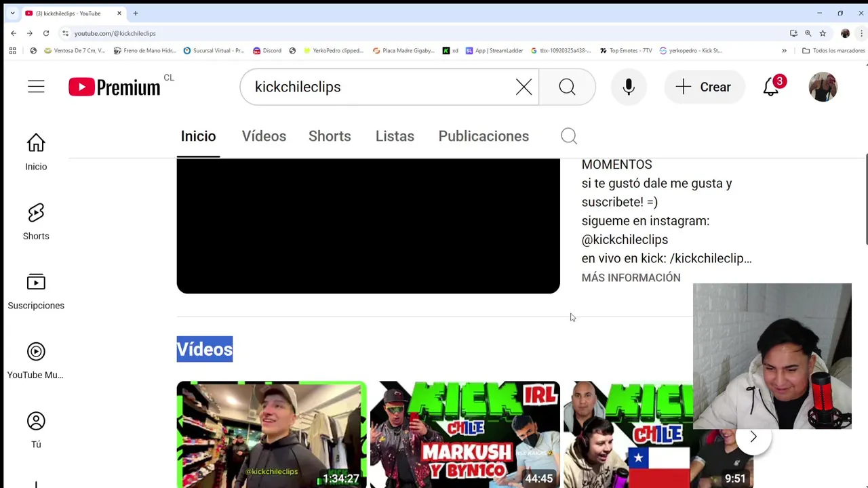Run search with magnifier button

point(567,87)
